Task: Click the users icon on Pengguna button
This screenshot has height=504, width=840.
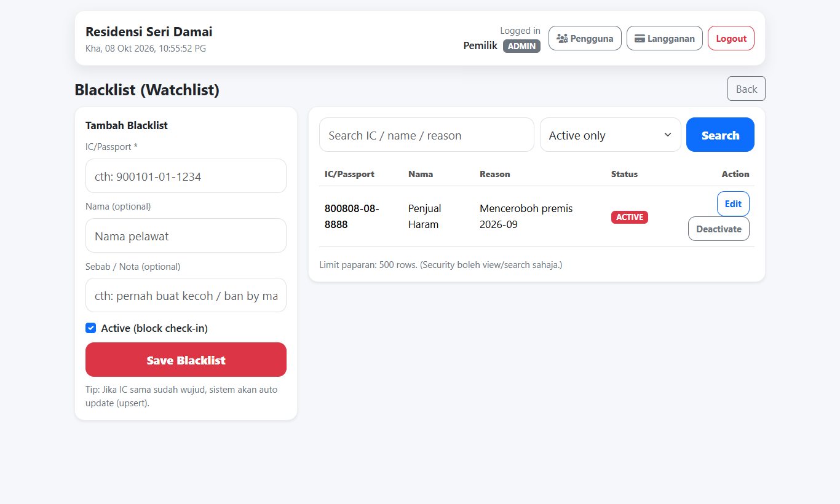Action: click(562, 38)
